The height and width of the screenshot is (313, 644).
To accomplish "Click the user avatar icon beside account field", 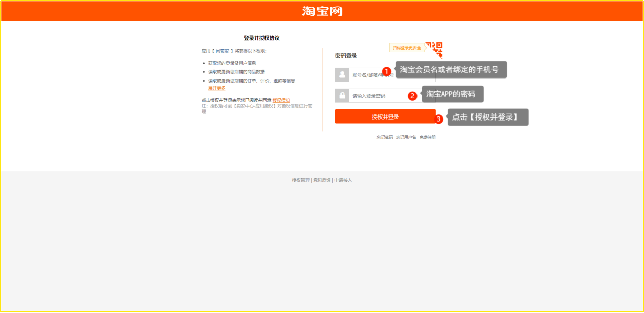I will point(342,75).
